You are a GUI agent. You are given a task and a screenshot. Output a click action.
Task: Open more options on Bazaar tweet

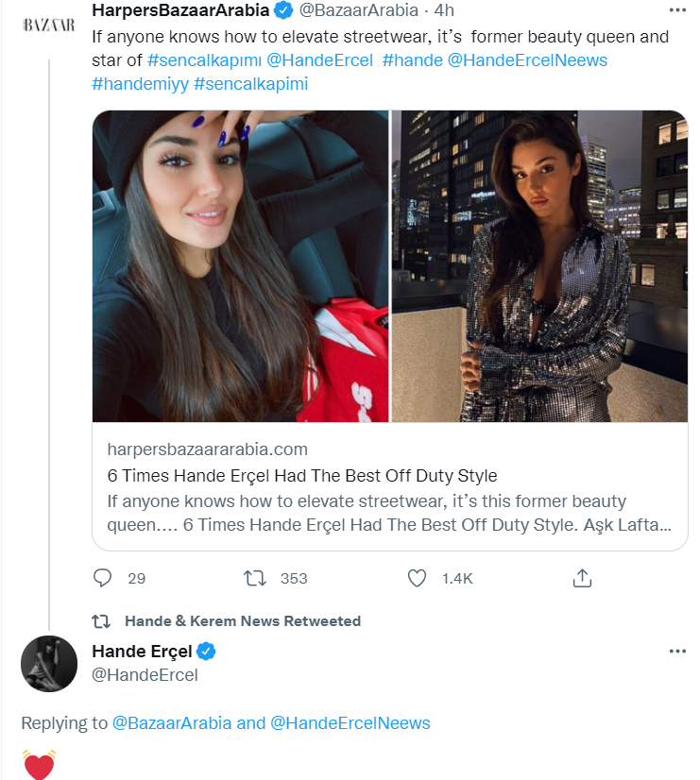[676, 11]
